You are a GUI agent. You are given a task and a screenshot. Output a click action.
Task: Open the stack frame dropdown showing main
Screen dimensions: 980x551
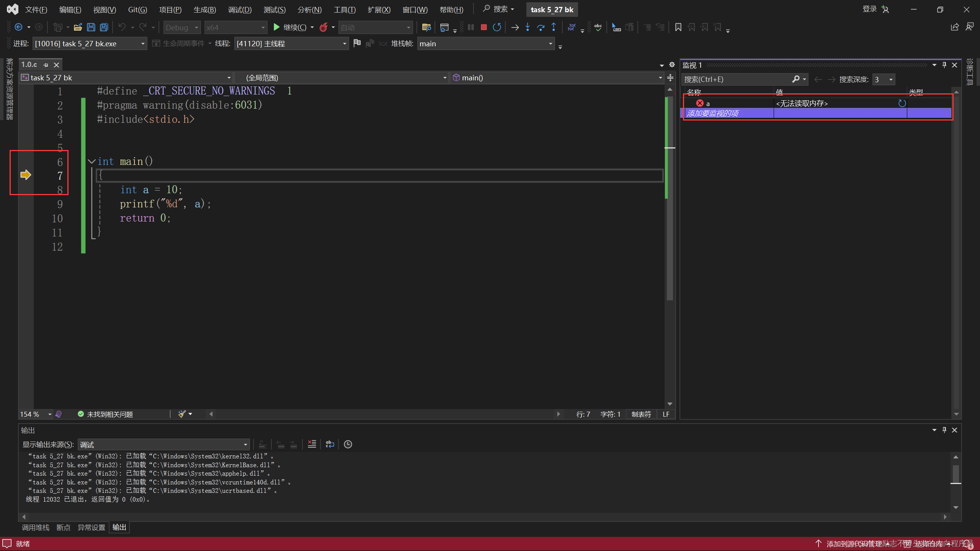pos(486,44)
